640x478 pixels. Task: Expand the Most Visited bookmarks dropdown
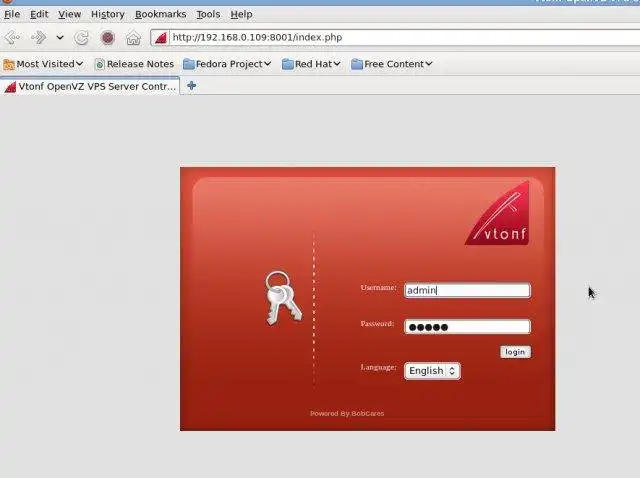[43, 64]
